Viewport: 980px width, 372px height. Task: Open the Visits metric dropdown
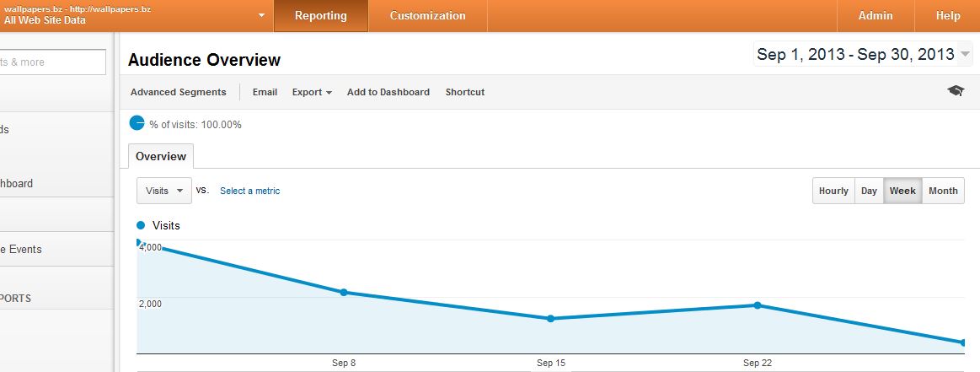pyautogui.click(x=163, y=191)
